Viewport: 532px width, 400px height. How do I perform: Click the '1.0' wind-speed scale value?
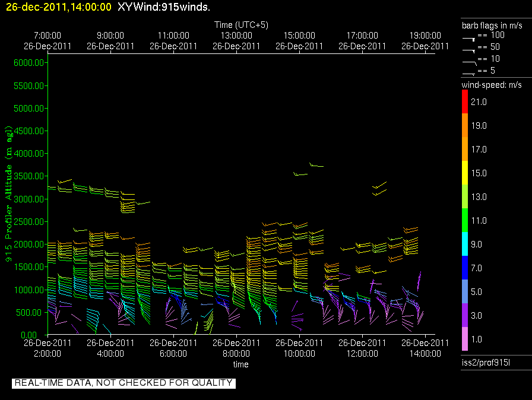[x=477, y=339]
